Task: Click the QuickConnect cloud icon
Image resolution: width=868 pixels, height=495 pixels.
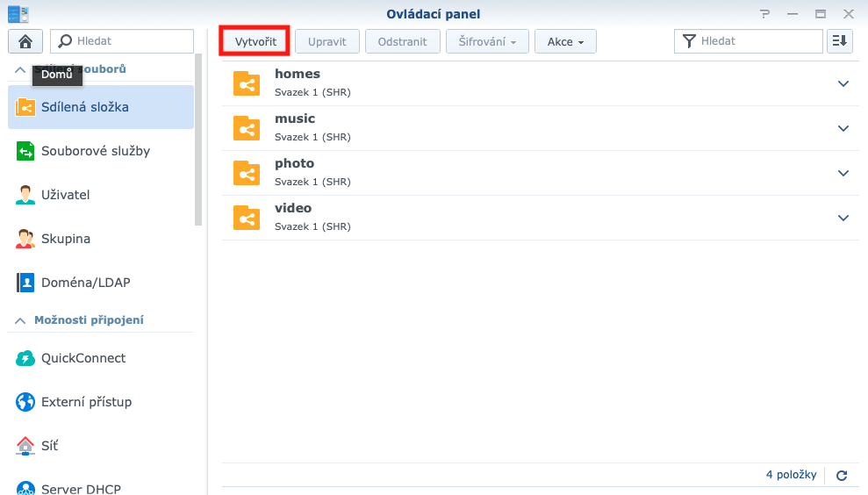Action: coord(25,358)
